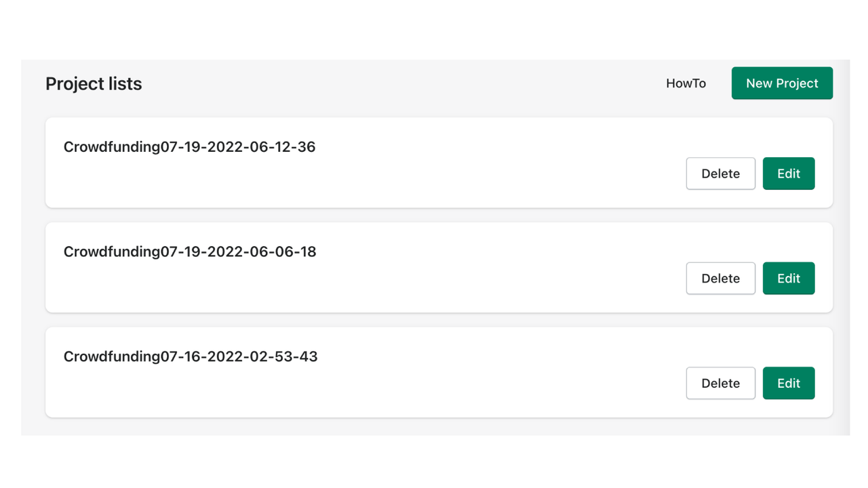The image size is (868, 488).
Task: Edit project Crowdfunding07-16-2022-02-53-43
Action: point(789,383)
